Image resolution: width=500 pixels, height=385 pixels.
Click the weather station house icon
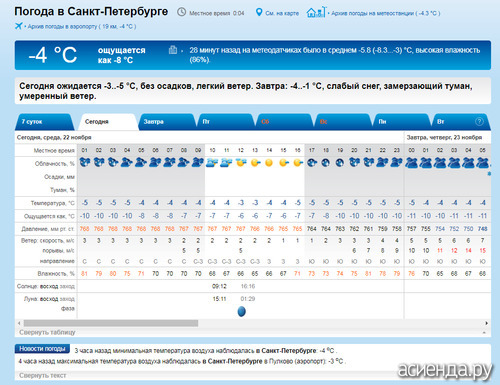[x=316, y=12]
